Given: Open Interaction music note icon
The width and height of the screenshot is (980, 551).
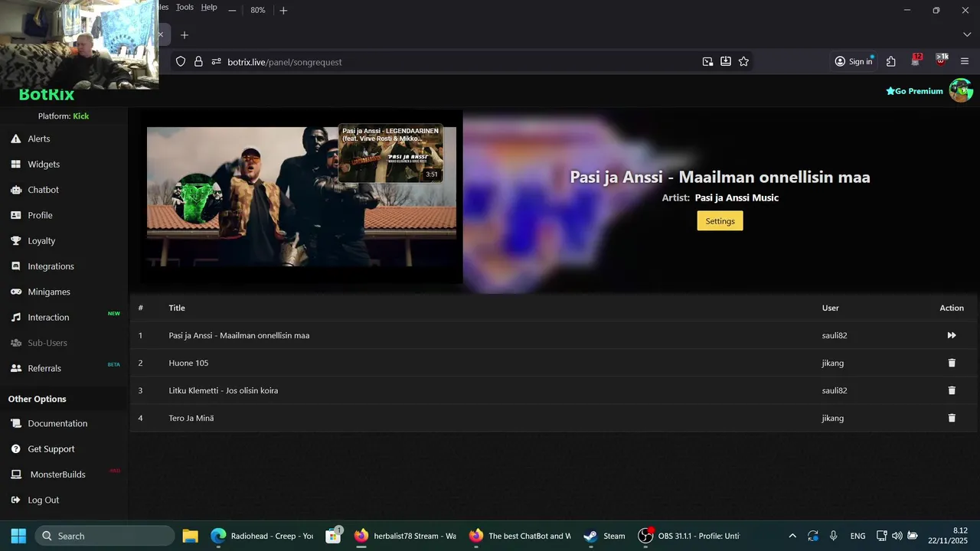Looking at the screenshot, I should (15, 317).
